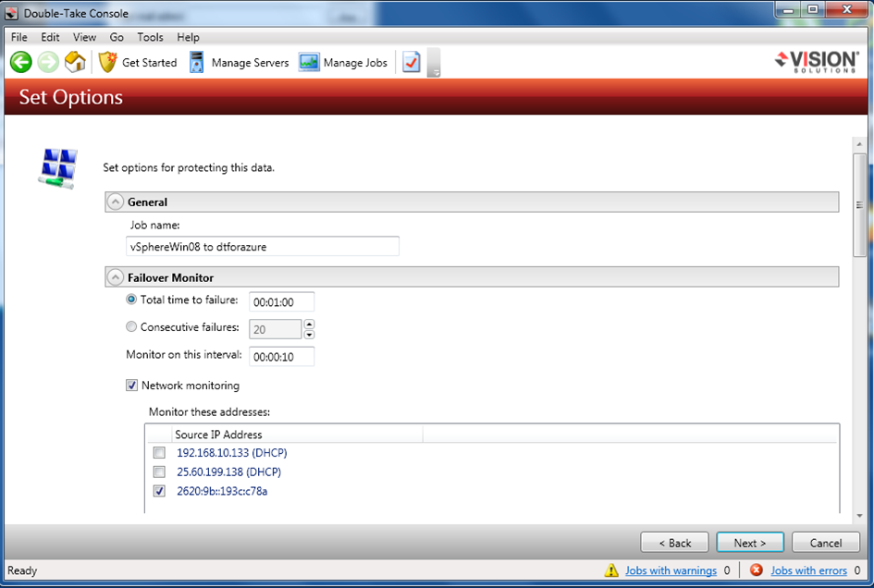Click the Next button
874x588 pixels.
(750, 543)
